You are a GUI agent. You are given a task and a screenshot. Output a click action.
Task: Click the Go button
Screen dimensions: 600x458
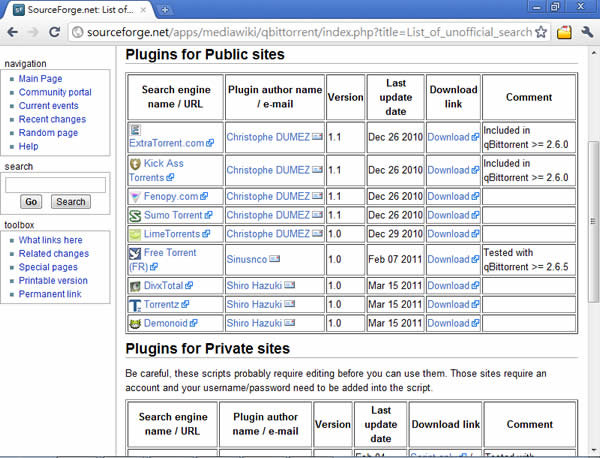pyautogui.click(x=31, y=202)
